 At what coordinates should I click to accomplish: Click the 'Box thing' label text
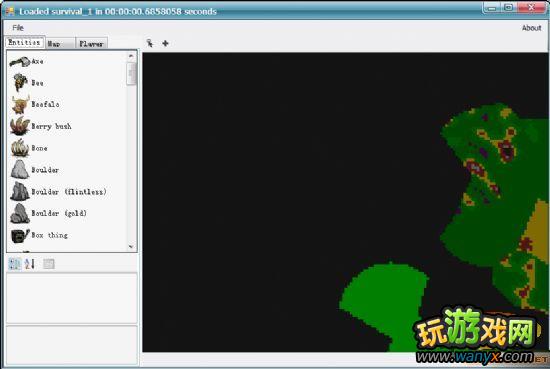pos(49,235)
